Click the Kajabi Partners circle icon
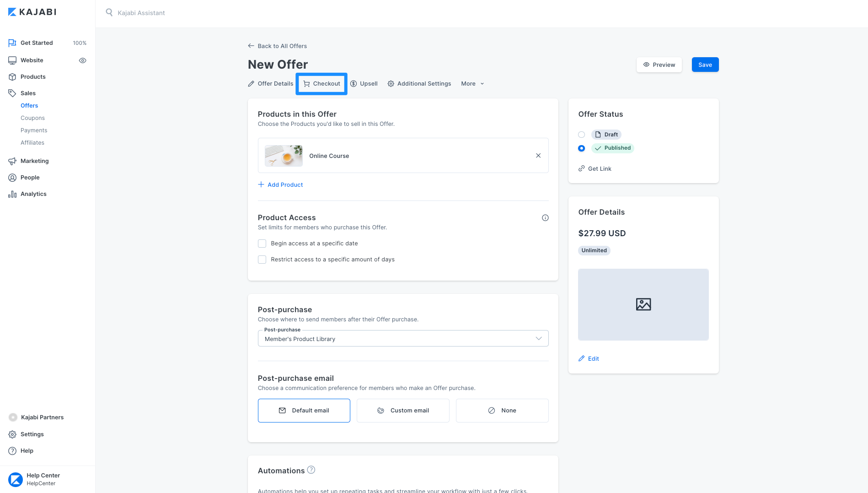 point(13,417)
